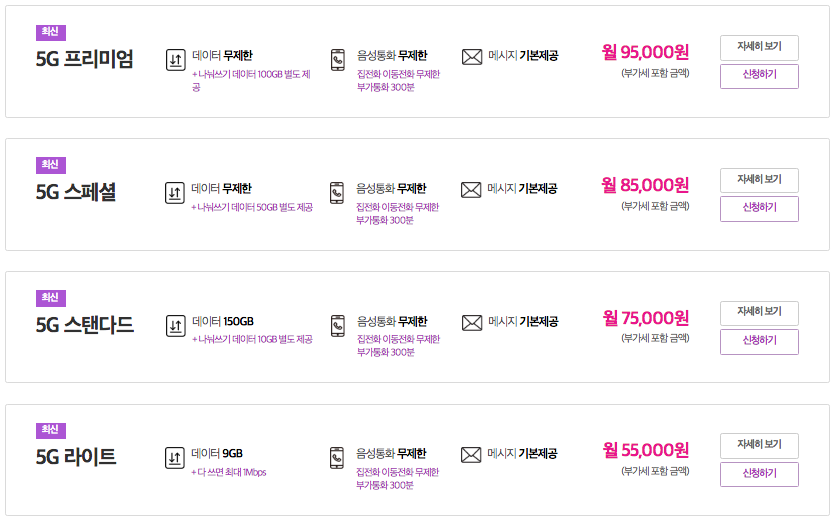
Task: Click the data icon in 5G 스페셜 row
Action: [175, 193]
